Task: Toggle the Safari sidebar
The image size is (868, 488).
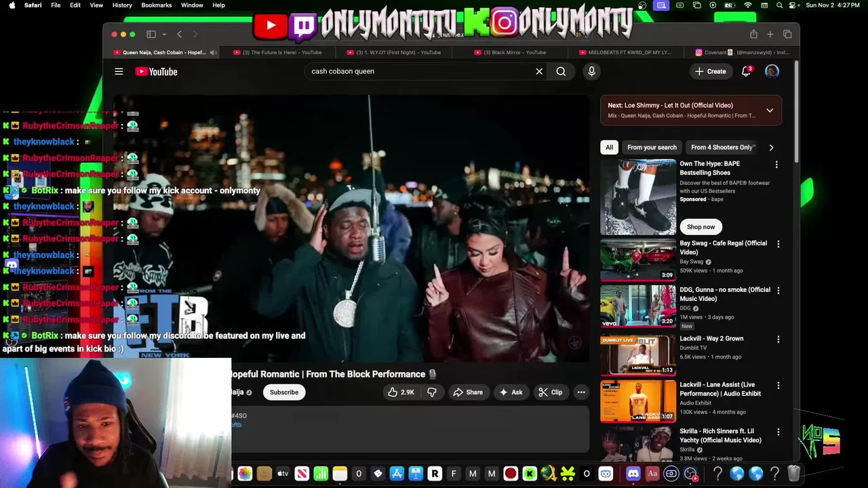Action: pyautogui.click(x=151, y=34)
